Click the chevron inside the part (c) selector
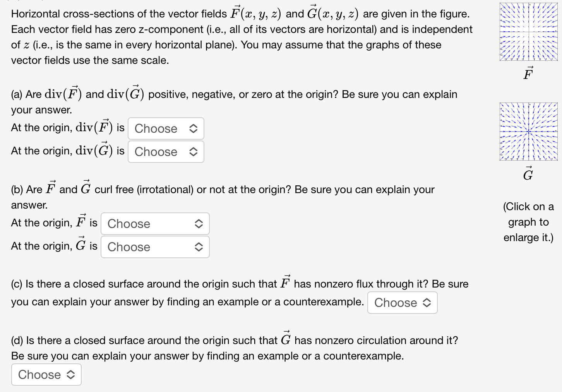The image size is (562, 392). point(427,303)
